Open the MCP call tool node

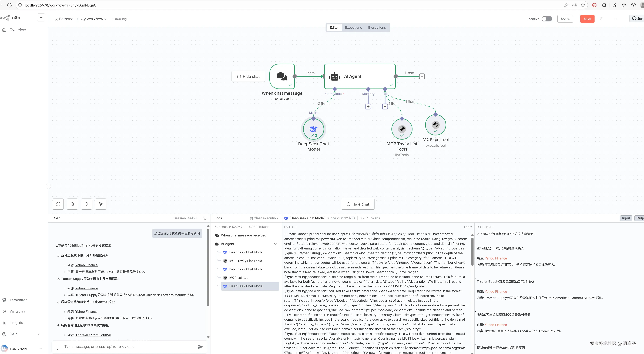click(x=435, y=125)
